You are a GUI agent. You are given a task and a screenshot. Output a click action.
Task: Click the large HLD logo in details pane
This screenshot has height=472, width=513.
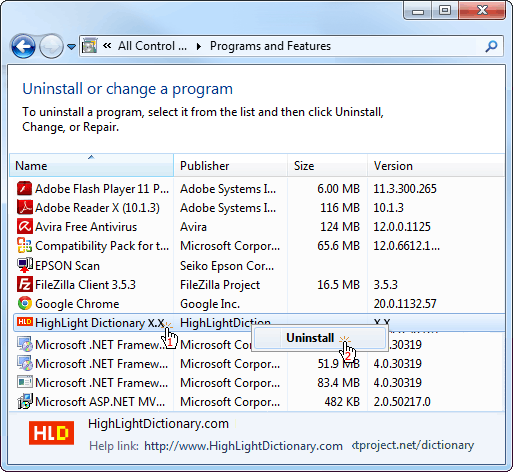(x=51, y=433)
